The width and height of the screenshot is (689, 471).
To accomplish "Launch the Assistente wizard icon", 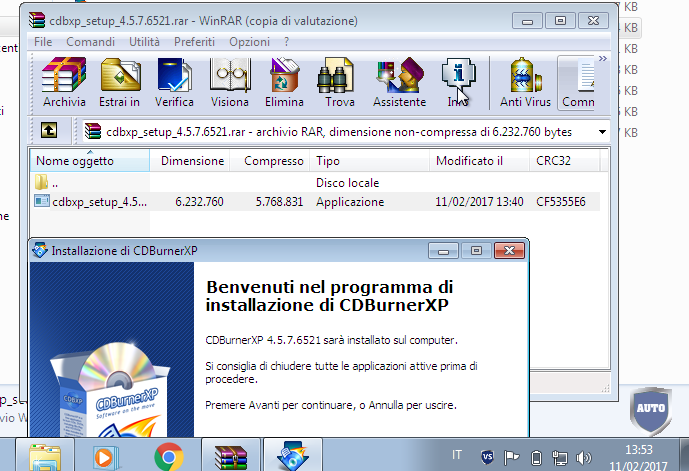I will coord(399,83).
